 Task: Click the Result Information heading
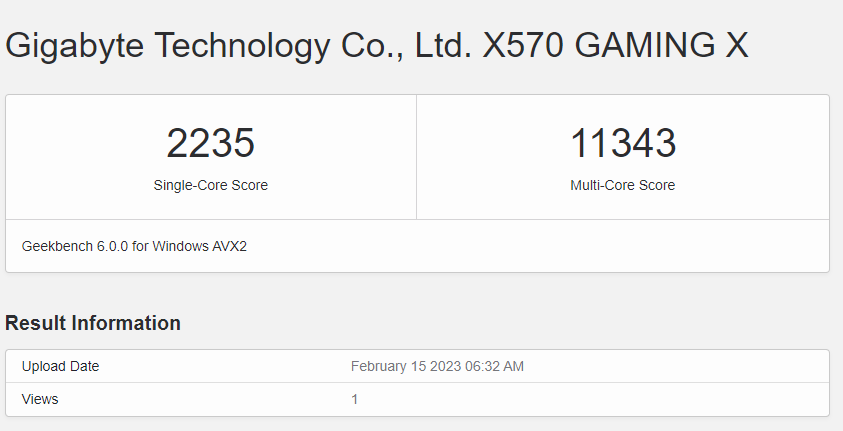tap(93, 323)
